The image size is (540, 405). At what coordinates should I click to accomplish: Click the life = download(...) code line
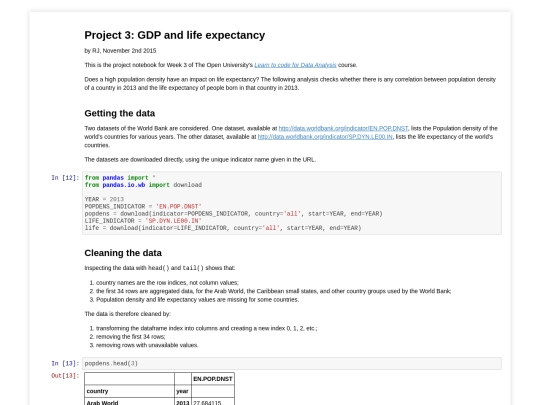coord(223,228)
